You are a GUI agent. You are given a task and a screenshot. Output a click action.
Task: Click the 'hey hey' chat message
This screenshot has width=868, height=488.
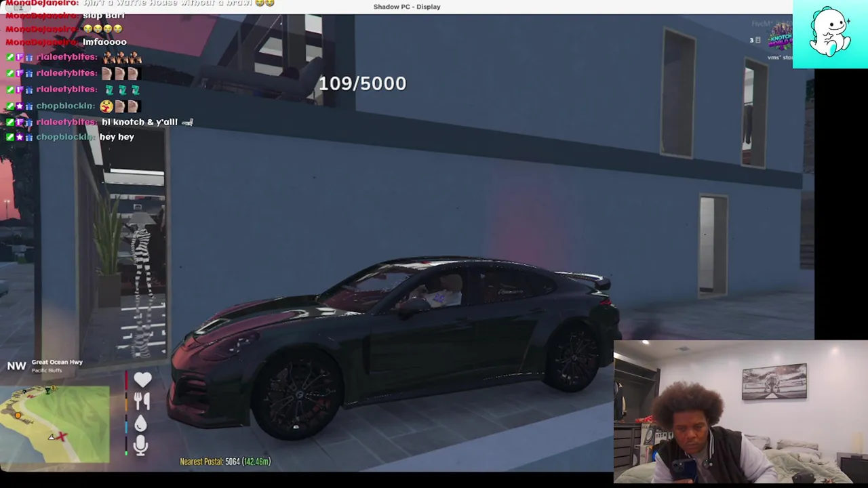(x=117, y=137)
